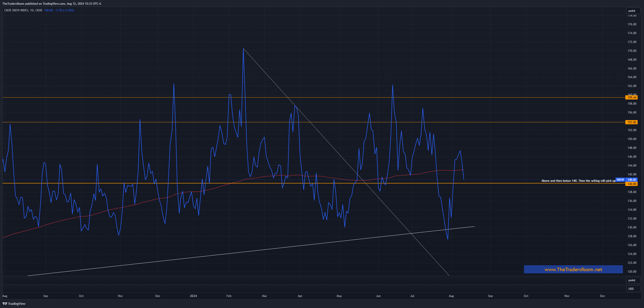Click the lower 'point' unit button
The image size is (644, 308).
click(633, 280)
